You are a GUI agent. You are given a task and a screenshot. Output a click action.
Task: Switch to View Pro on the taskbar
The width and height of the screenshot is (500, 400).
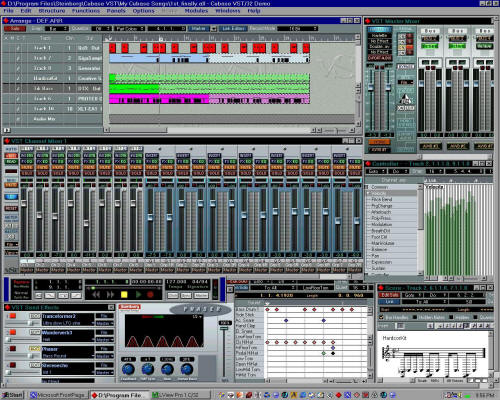(180, 395)
